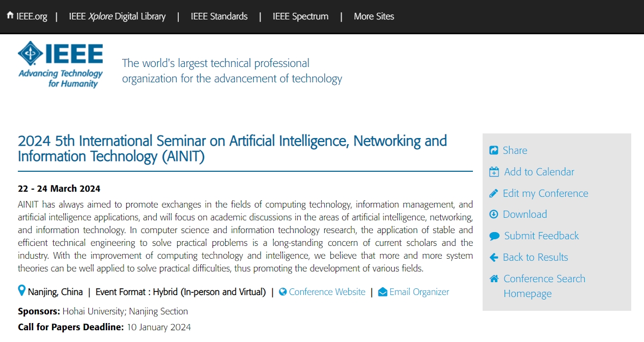Screen dimensions: 644x342
Task: Go to IEEE Standards site
Action: (x=219, y=16)
